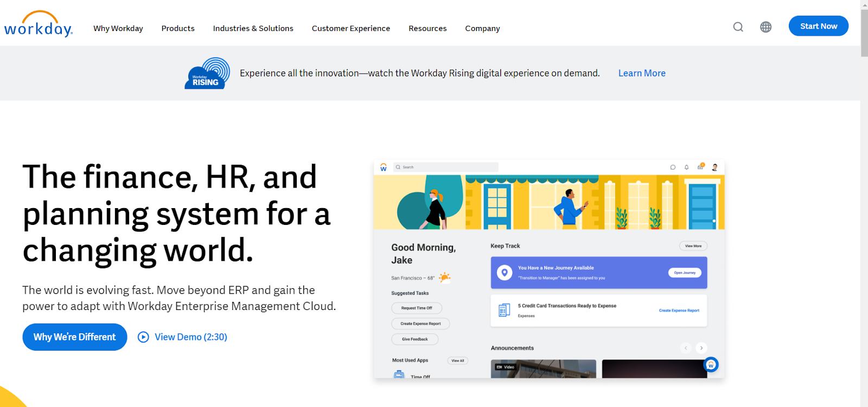This screenshot has height=407, width=868.
Task: Click View All beside Most Used Apps
Action: pos(458,360)
